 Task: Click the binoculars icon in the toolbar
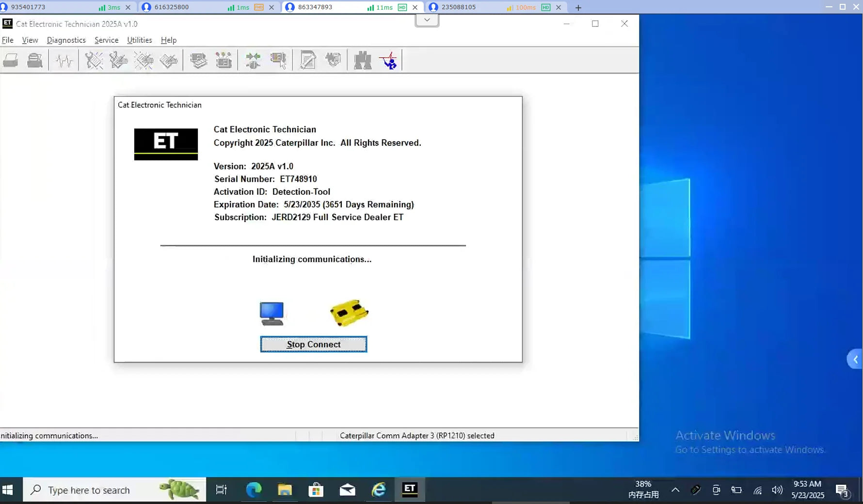tap(362, 61)
